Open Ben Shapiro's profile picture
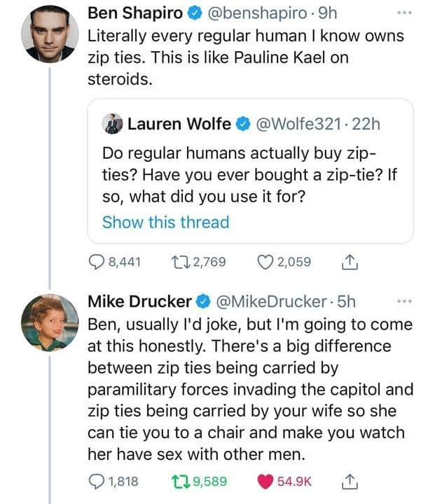The height and width of the screenshot is (504, 435). pos(49,34)
